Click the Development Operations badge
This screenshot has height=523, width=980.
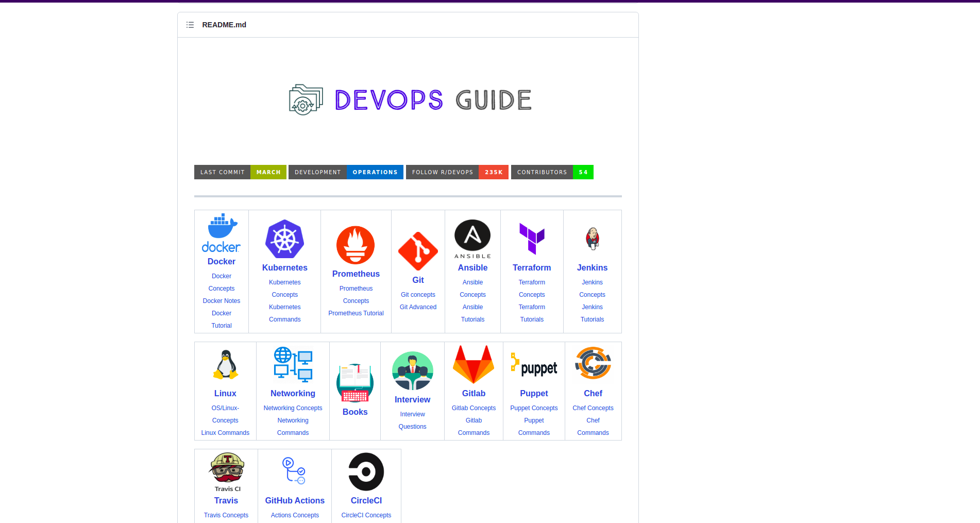[346, 172]
